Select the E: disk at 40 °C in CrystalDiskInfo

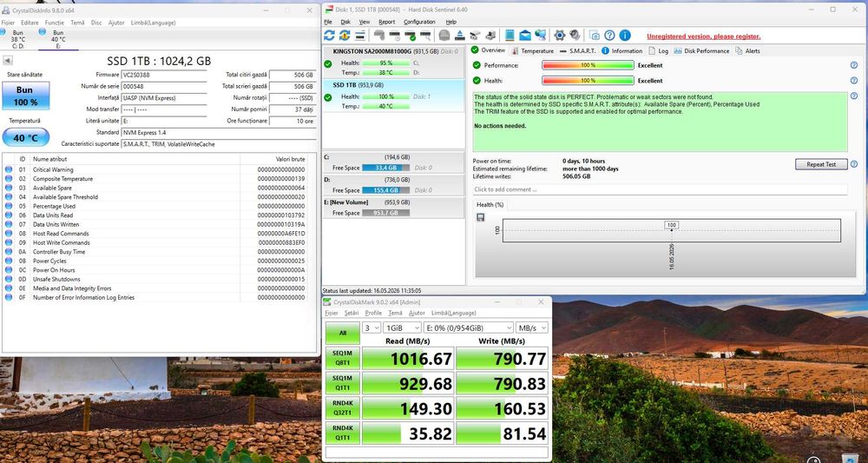(57, 39)
